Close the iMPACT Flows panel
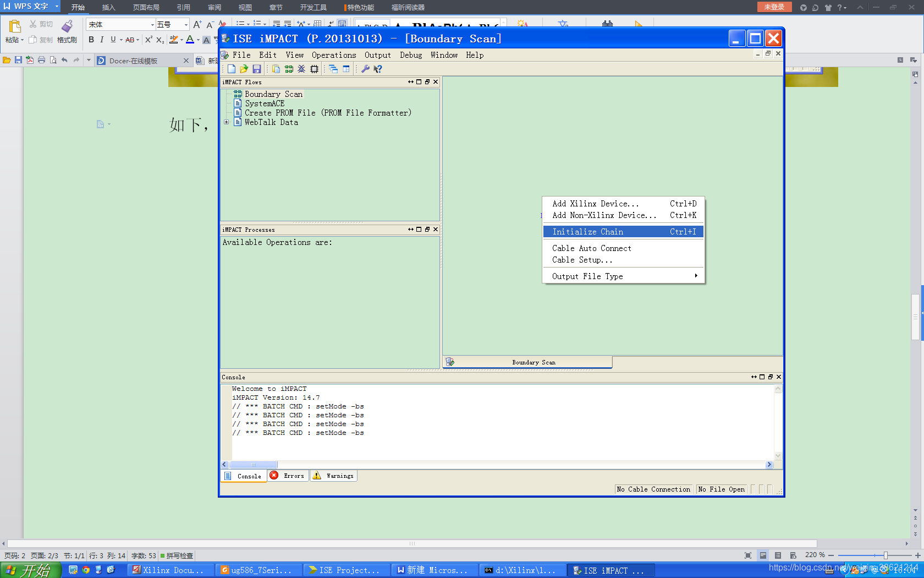 (436, 82)
